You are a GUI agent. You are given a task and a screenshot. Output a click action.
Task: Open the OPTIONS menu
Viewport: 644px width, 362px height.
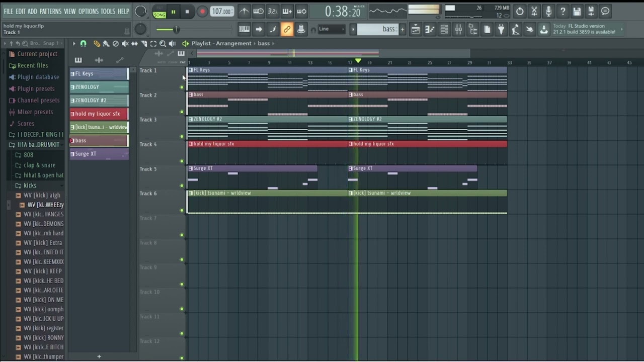89,11
